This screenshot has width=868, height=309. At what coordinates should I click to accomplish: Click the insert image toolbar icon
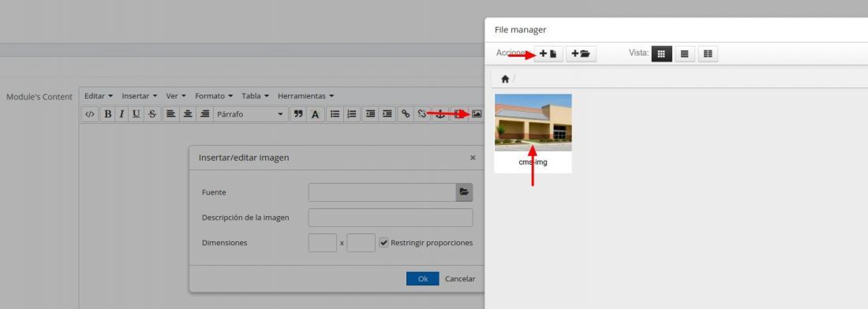click(476, 114)
